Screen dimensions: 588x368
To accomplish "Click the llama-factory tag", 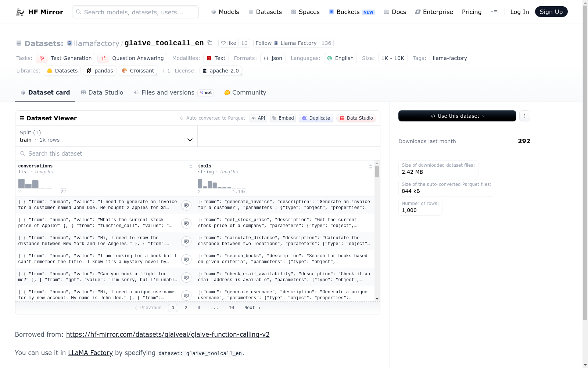I will [x=450, y=58].
